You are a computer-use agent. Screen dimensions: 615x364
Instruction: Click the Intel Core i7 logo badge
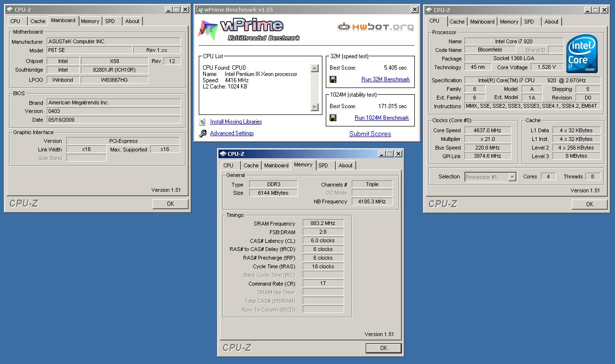pos(582,54)
